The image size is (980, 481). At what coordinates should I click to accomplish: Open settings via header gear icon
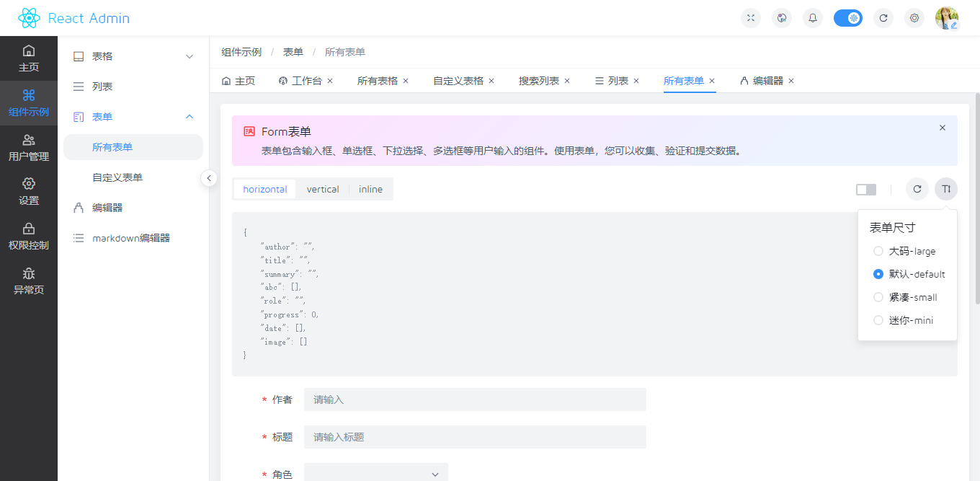point(914,18)
